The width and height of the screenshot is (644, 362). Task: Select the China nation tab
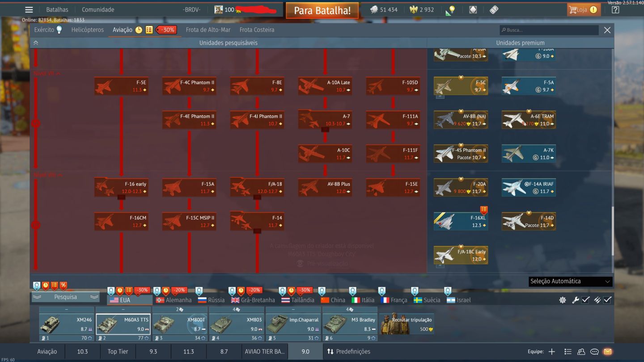click(333, 300)
